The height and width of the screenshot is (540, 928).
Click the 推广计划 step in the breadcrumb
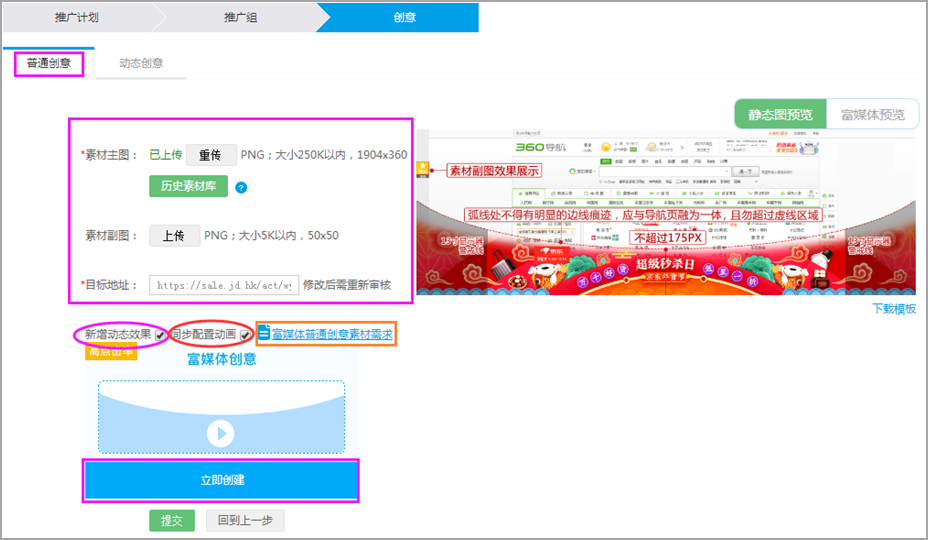pos(77,17)
